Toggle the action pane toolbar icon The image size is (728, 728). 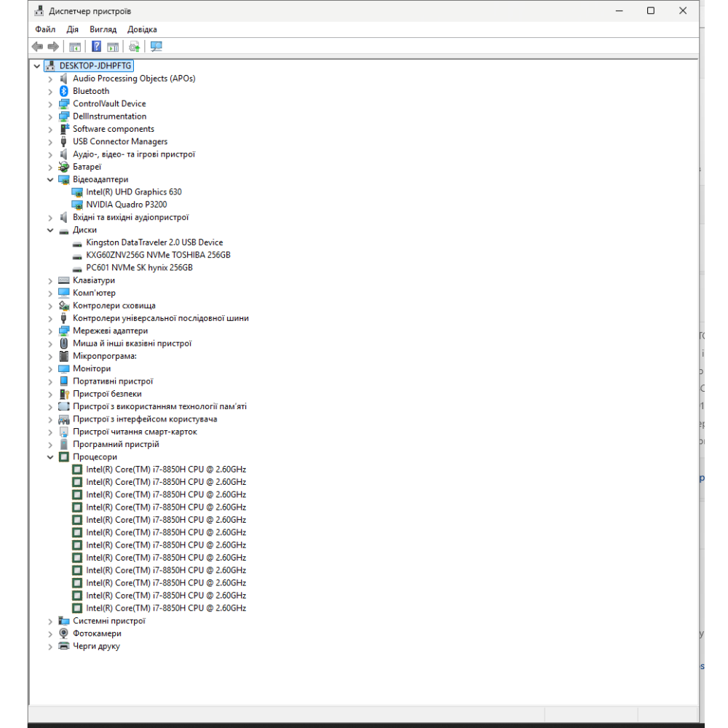point(113,47)
